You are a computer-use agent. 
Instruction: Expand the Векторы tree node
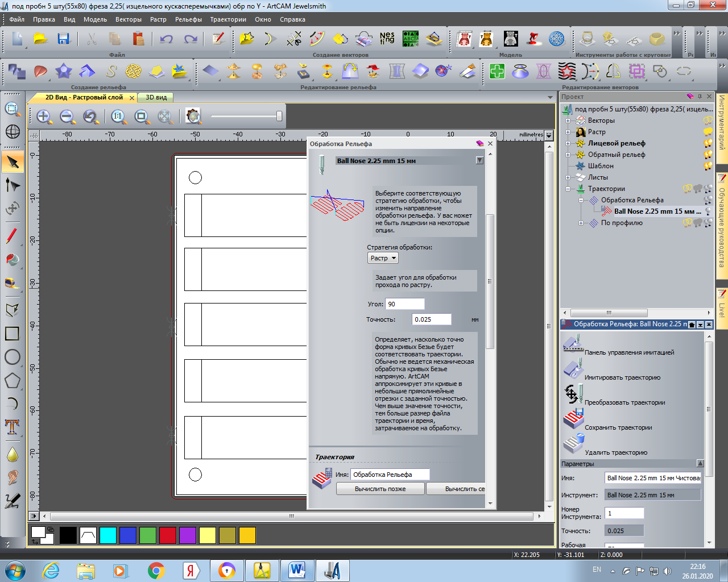568,120
